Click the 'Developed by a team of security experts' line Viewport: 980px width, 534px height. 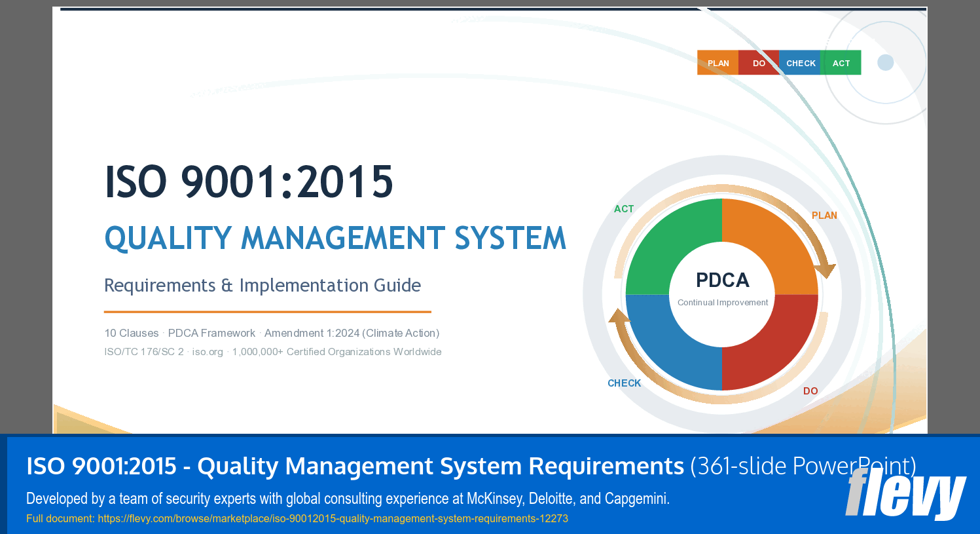pyautogui.click(x=348, y=499)
